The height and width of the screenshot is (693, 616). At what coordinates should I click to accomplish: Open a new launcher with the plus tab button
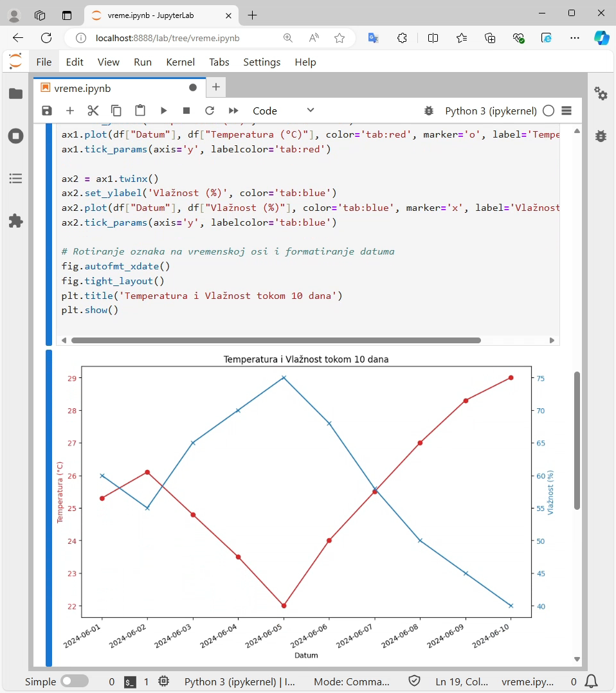[216, 87]
